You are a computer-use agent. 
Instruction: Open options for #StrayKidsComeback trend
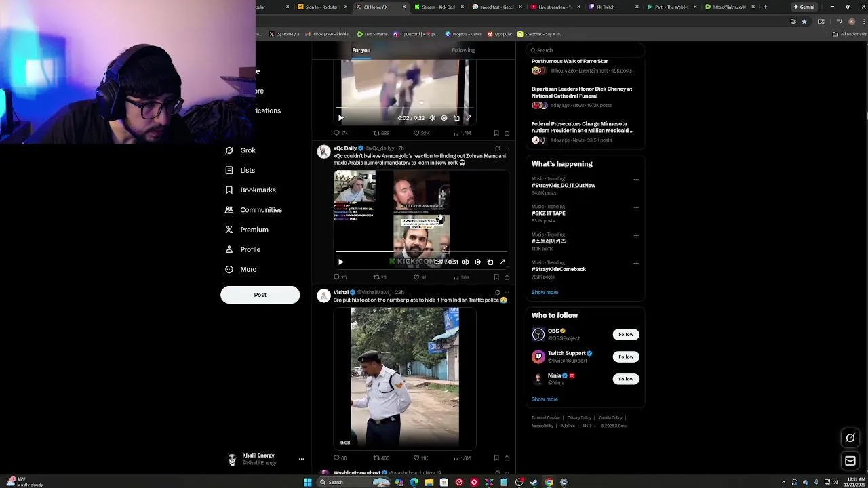click(636, 263)
